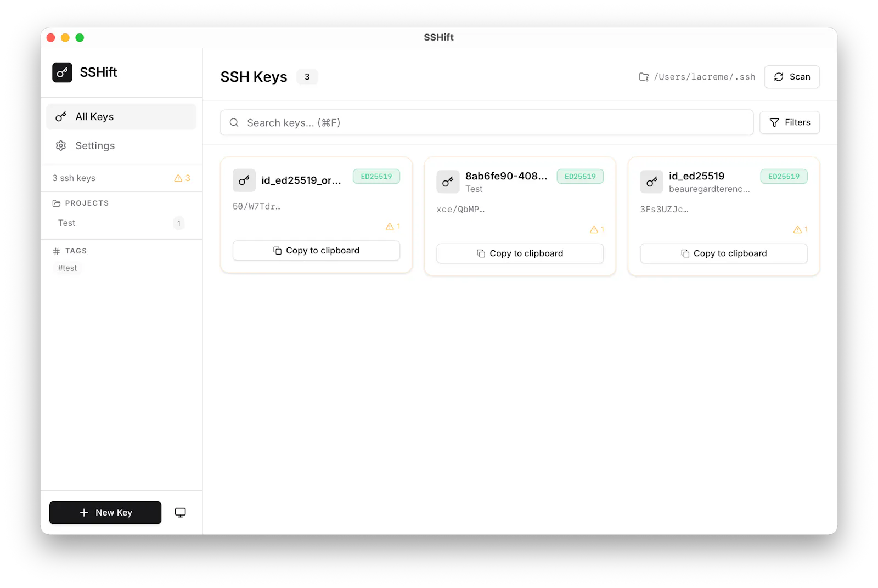
Task: Open the id_ed25519 key card title
Action: click(x=697, y=176)
